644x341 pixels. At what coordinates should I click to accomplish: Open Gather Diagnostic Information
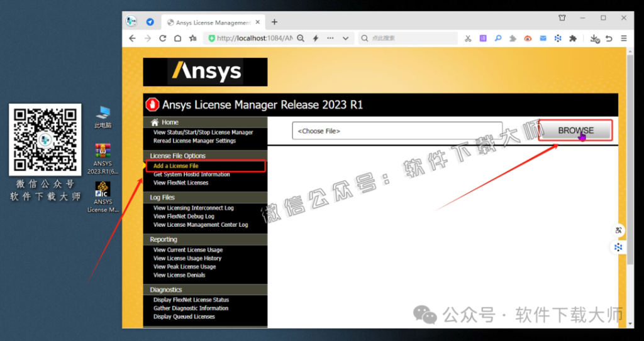pos(191,308)
